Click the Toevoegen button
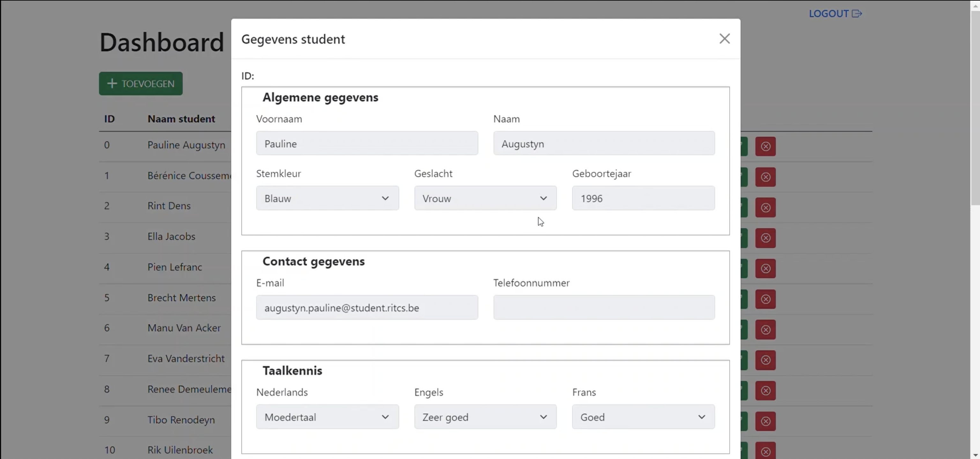 pyautogui.click(x=141, y=84)
